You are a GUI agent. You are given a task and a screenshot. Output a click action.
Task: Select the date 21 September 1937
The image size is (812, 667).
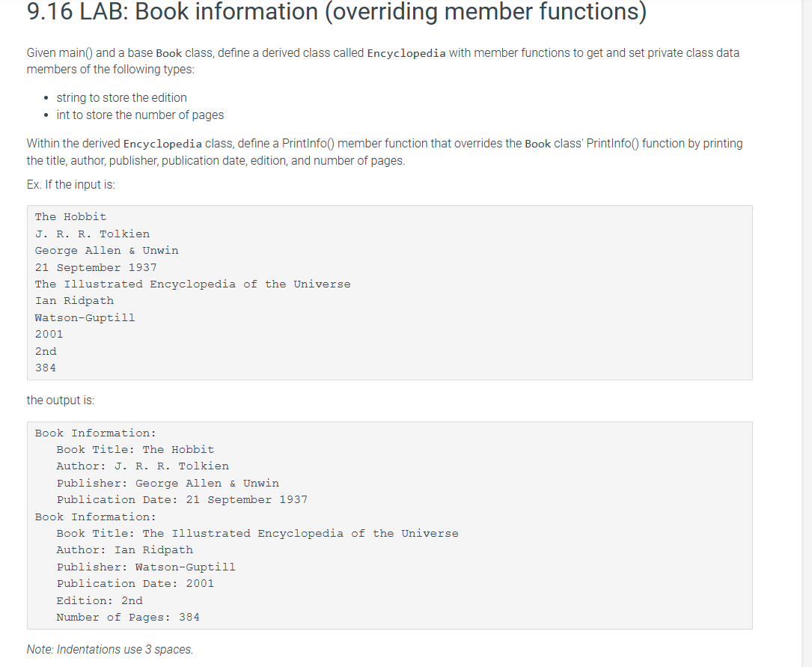coord(95,267)
